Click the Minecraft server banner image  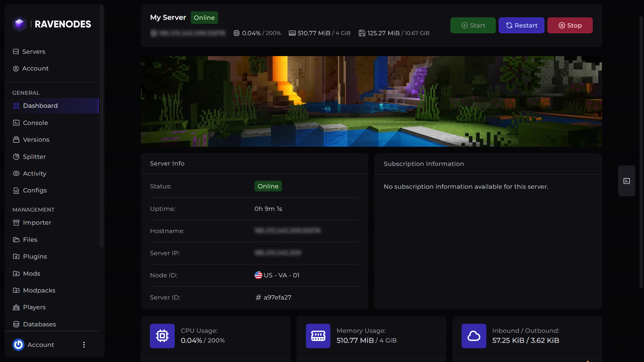point(371,101)
